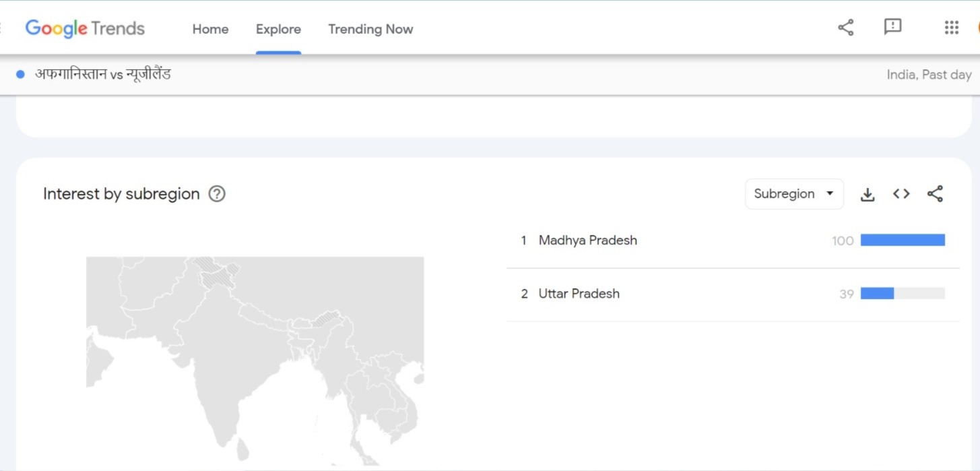Image resolution: width=980 pixels, height=471 pixels.
Task: Share the Interest by subregion card
Action: pyautogui.click(x=935, y=194)
